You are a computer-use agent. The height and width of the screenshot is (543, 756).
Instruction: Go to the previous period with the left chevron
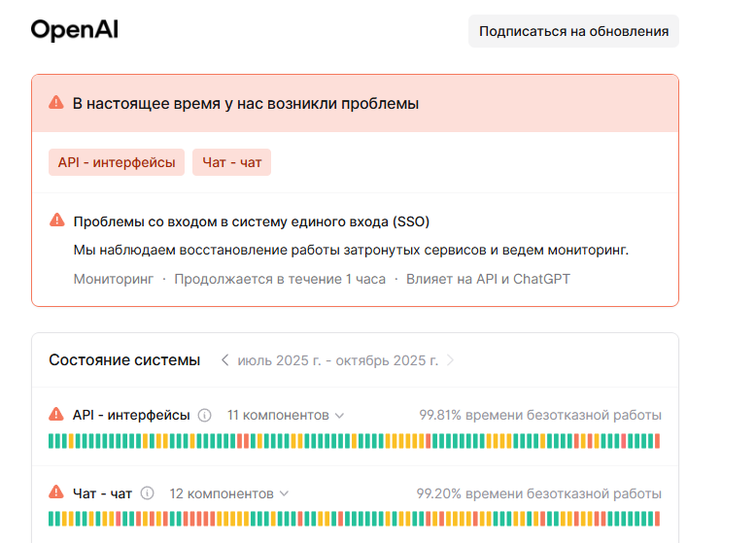pos(224,360)
